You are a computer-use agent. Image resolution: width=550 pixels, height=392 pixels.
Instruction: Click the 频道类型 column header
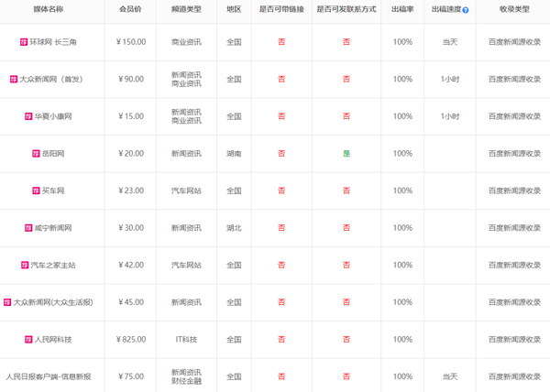[x=187, y=9]
